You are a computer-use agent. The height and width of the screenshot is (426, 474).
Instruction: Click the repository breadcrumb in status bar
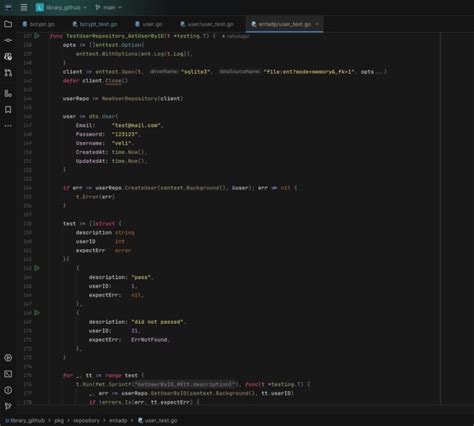click(86, 421)
